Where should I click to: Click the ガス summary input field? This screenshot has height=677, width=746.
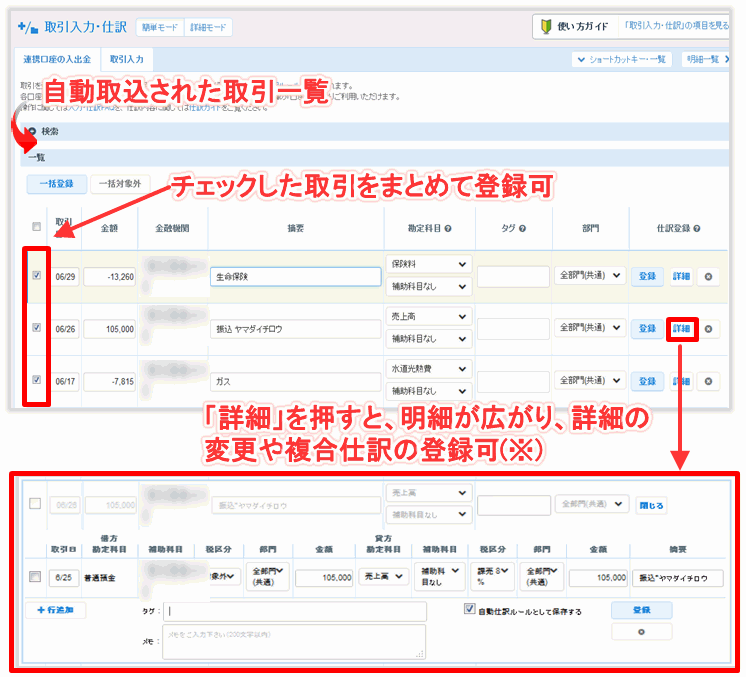pos(295,382)
